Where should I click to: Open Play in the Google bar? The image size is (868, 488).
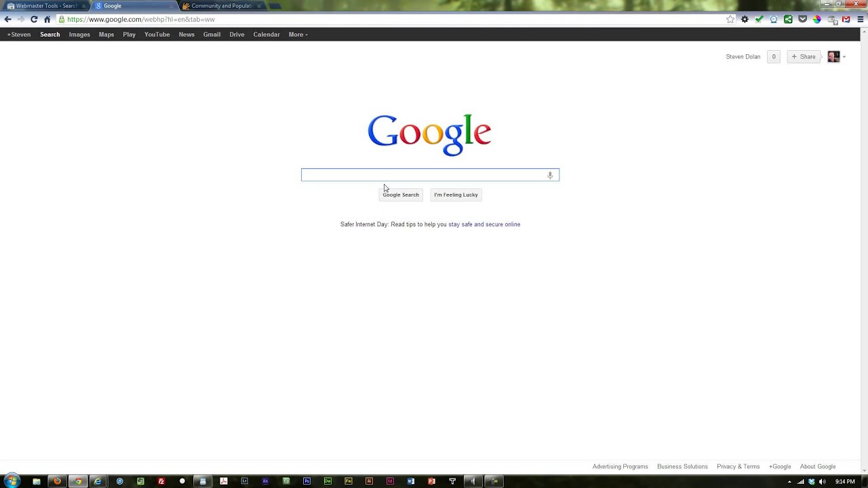click(x=130, y=35)
